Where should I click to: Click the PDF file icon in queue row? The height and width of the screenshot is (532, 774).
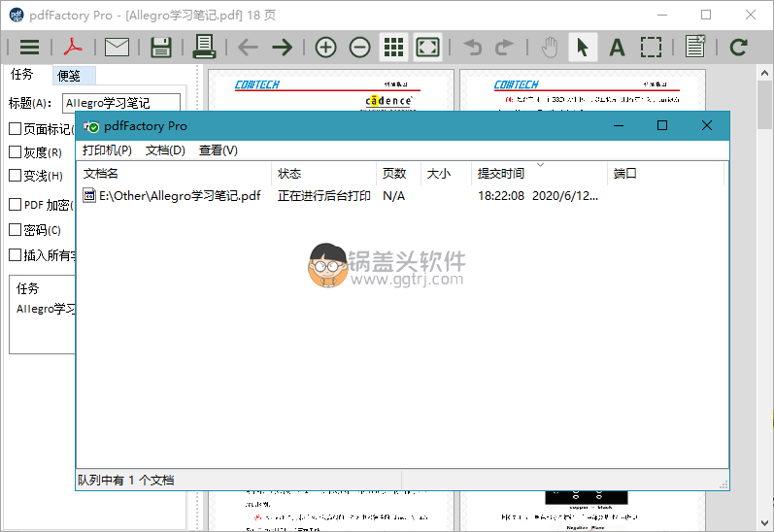[88, 195]
